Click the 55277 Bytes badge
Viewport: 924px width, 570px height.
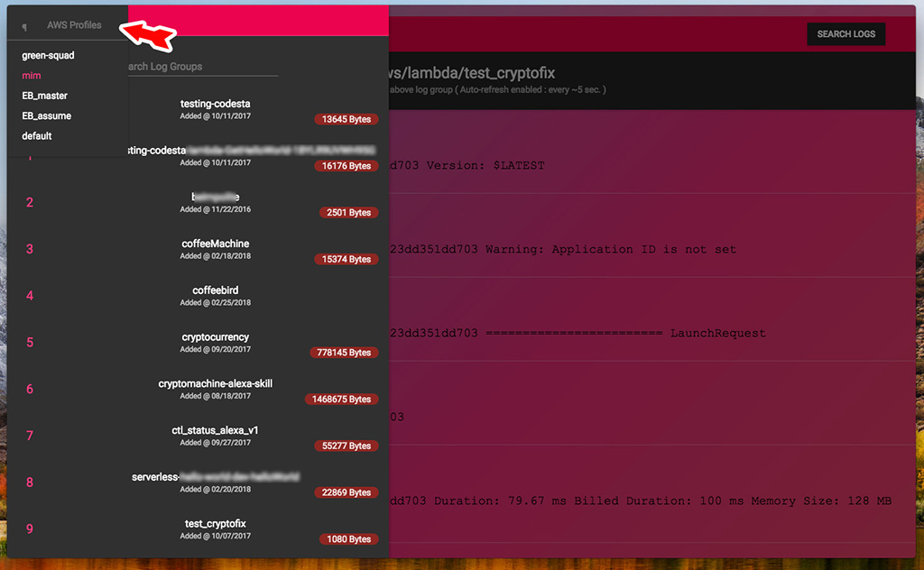pyautogui.click(x=346, y=446)
